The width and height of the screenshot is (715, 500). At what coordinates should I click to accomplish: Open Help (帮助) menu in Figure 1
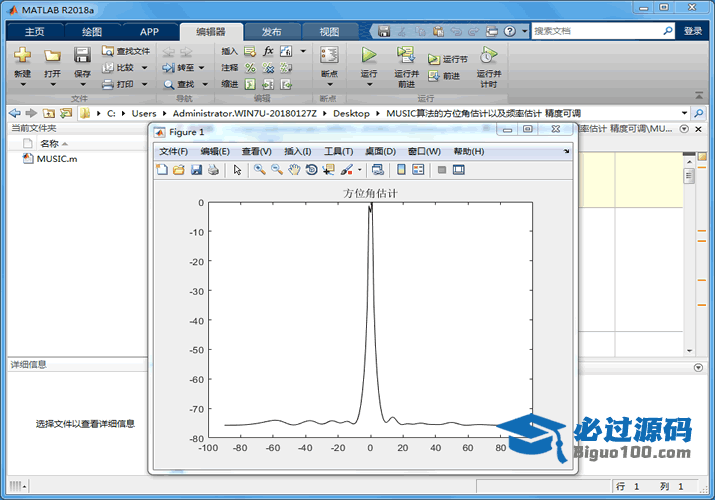click(468, 151)
